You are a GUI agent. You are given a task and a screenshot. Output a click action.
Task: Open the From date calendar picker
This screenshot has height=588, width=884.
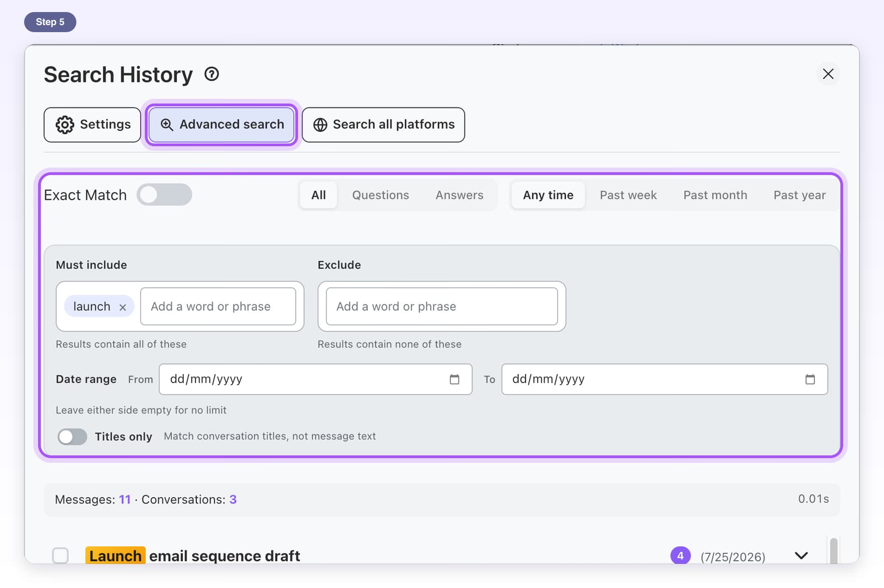pyautogui.click(x=455, y=379)
